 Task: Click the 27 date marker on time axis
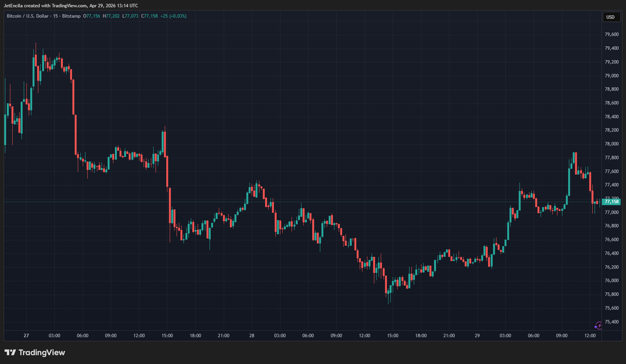pyautogui.click(x=26, y=336)
